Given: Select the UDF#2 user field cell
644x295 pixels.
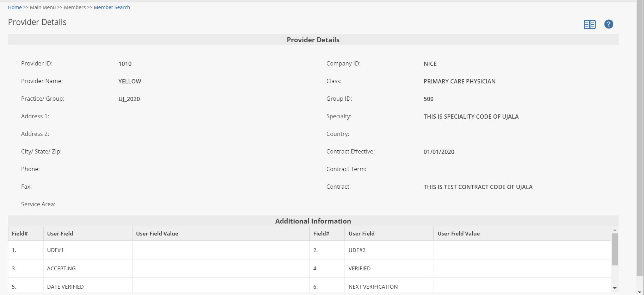Looking at the screenshot, I should pos(357,250).
